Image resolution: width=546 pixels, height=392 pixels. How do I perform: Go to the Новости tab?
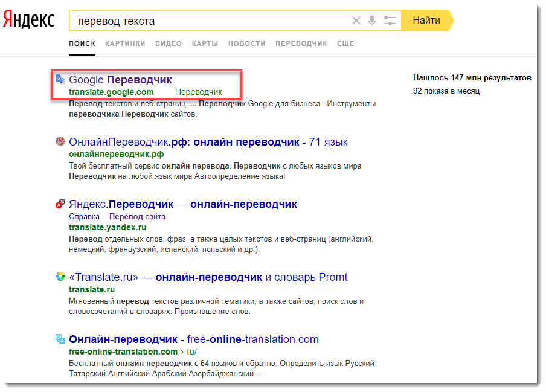247,43
